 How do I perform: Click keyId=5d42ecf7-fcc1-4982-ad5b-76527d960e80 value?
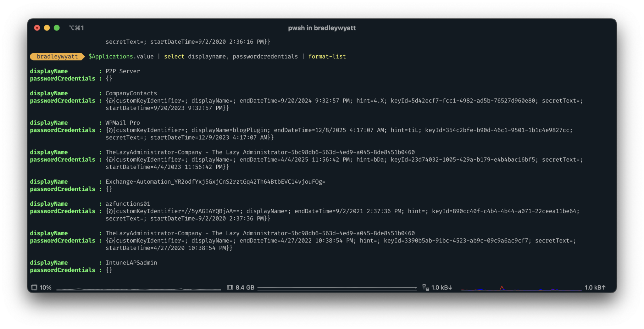(464, 101)
